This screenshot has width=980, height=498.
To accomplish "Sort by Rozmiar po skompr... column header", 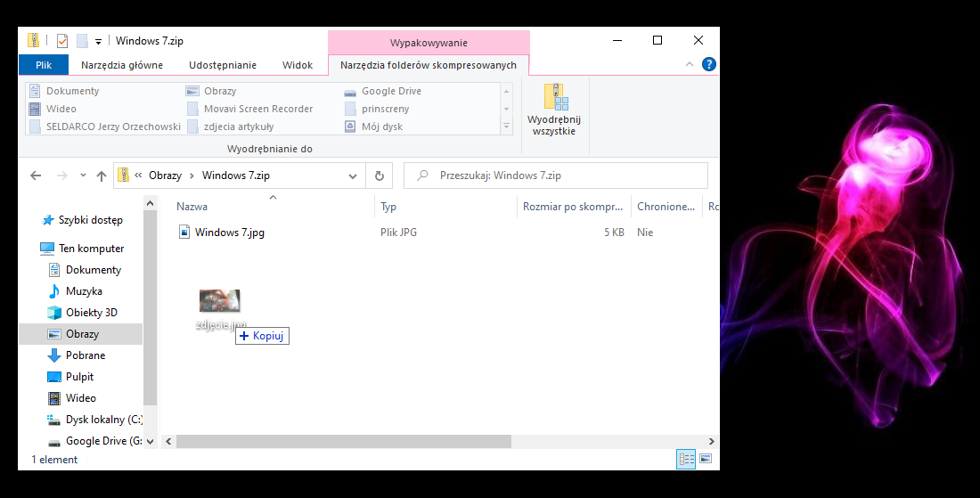I will [573, 207].
